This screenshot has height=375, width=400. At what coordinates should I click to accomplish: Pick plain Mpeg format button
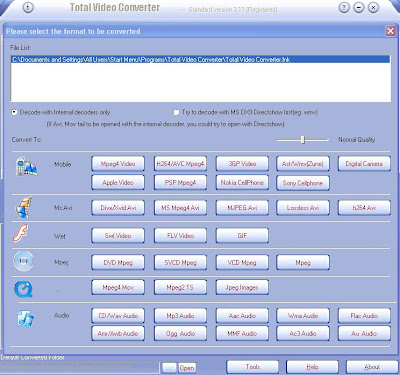[303, 263]
